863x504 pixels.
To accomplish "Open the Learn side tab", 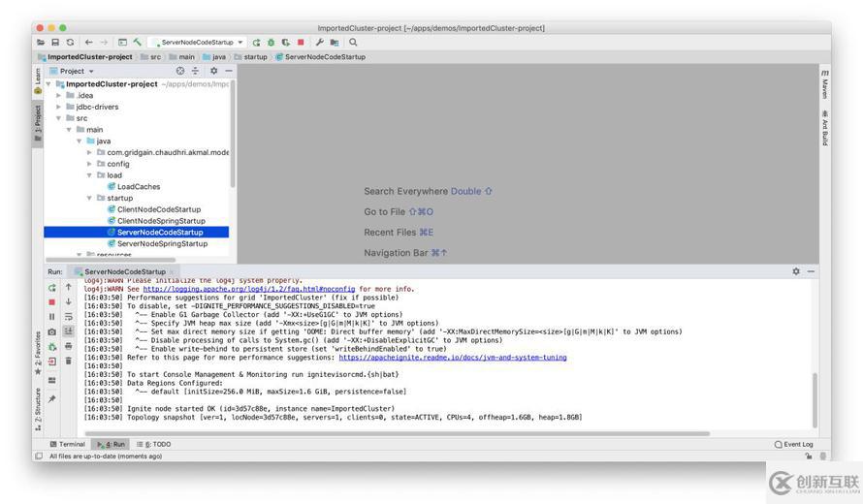I will pos(38,80).
